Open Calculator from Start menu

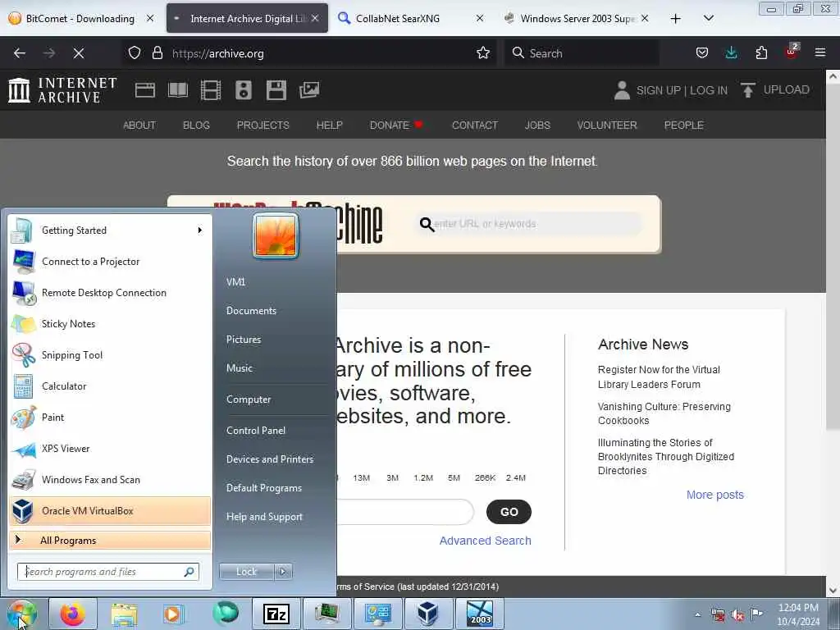pyautogui.click(x=110, y=386)
